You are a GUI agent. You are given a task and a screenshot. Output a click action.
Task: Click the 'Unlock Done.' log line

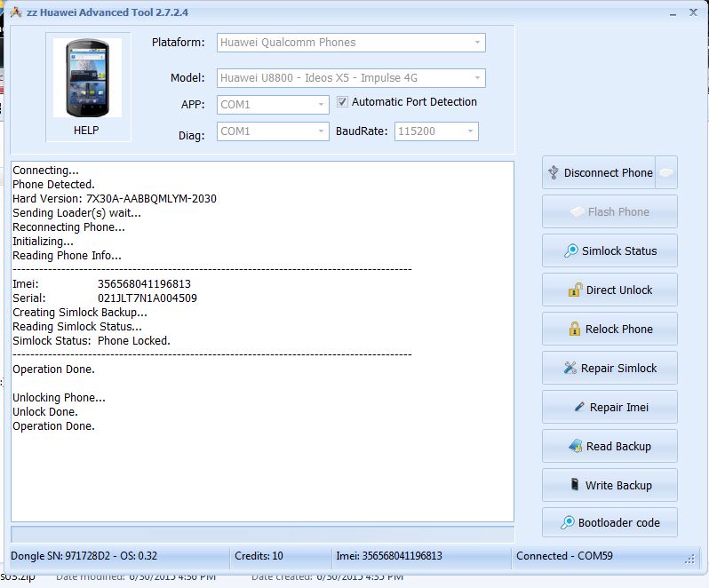45,412
